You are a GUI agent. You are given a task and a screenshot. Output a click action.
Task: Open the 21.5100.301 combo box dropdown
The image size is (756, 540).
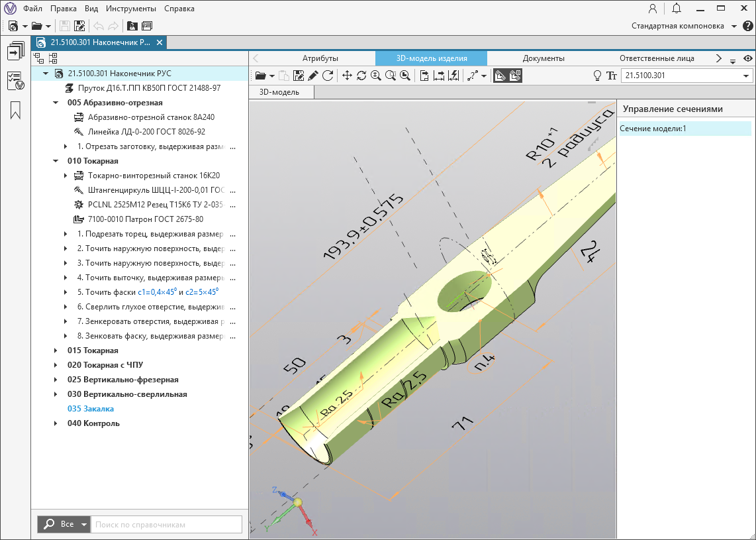(x=745, y=76)
